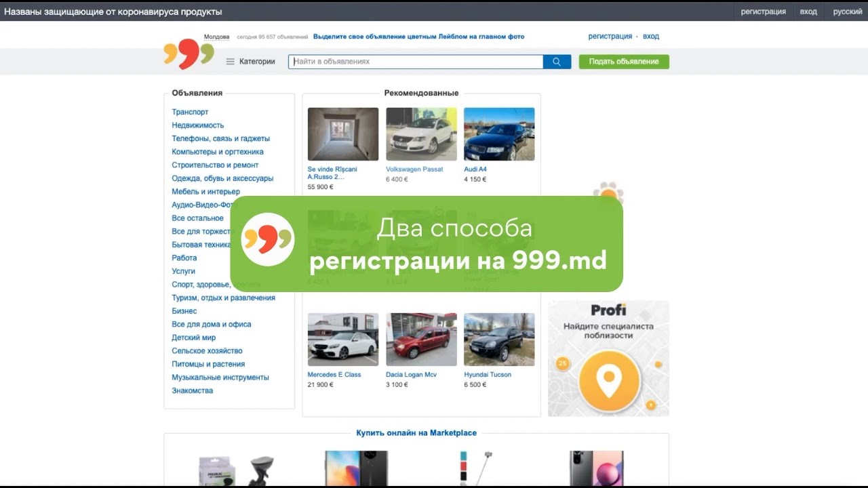The width and height of the screenshot is (868, 488).
Task: Open the Бизнес category
Action: click(x=184, y=311)
